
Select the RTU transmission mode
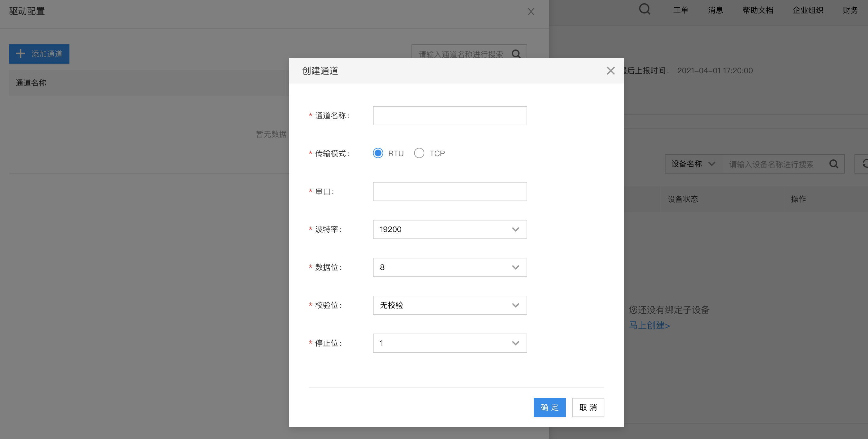[x=378, y=153]
